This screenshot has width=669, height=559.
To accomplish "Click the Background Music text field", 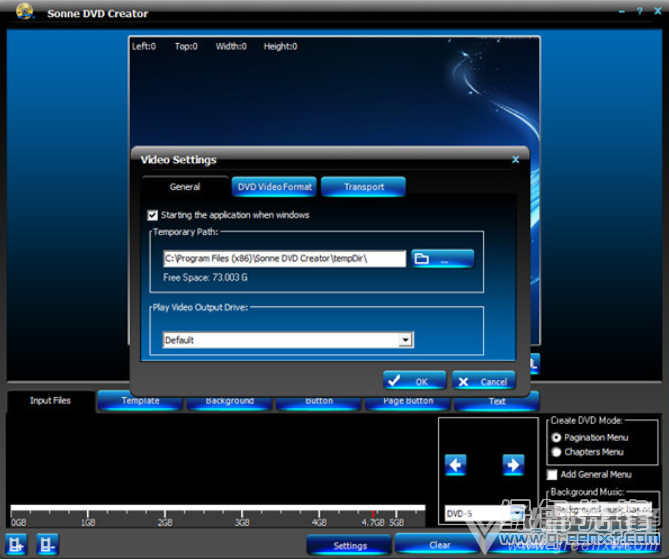I will 604,510.
